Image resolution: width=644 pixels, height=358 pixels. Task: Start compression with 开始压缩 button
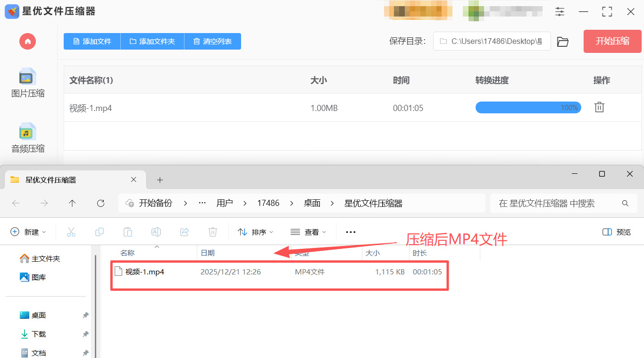pos(612,41)
